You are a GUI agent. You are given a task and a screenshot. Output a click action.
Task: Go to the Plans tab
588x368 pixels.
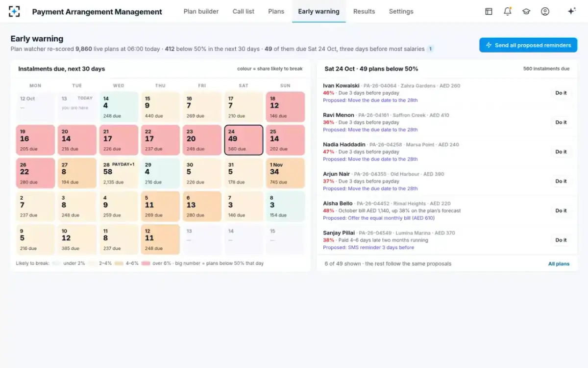[276, 11]
